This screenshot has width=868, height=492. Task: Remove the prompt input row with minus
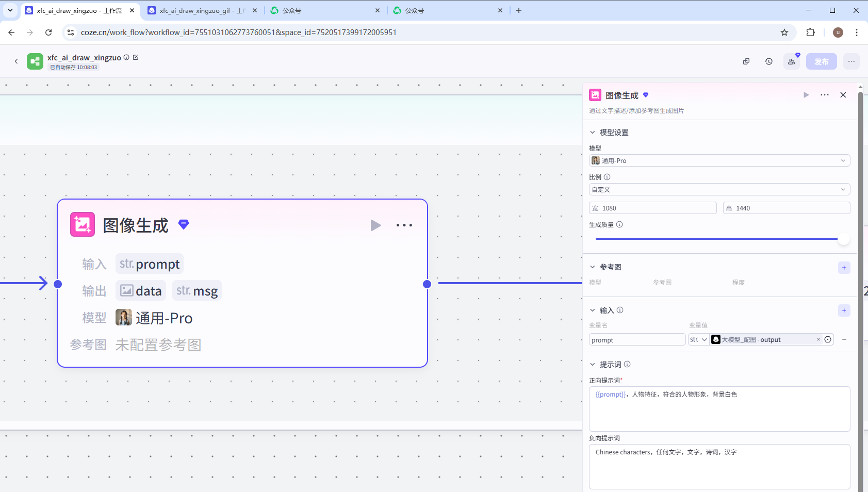844,339
